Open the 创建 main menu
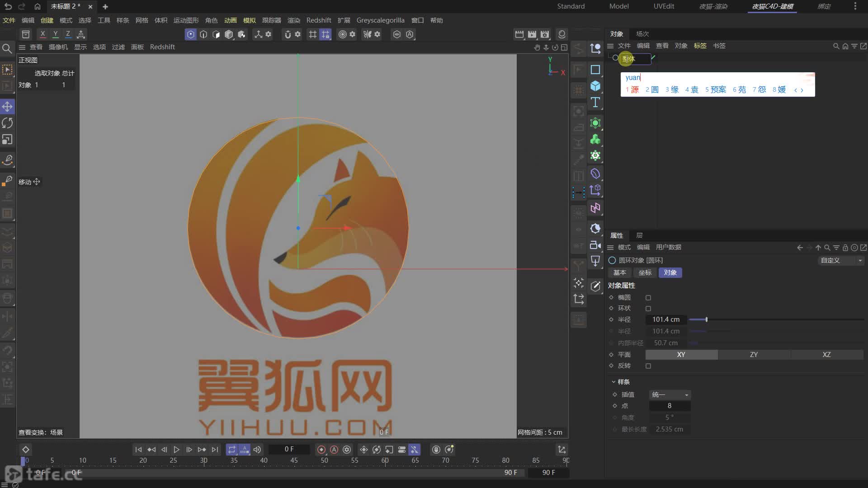The image size is (868, 488). coord(47,20)
